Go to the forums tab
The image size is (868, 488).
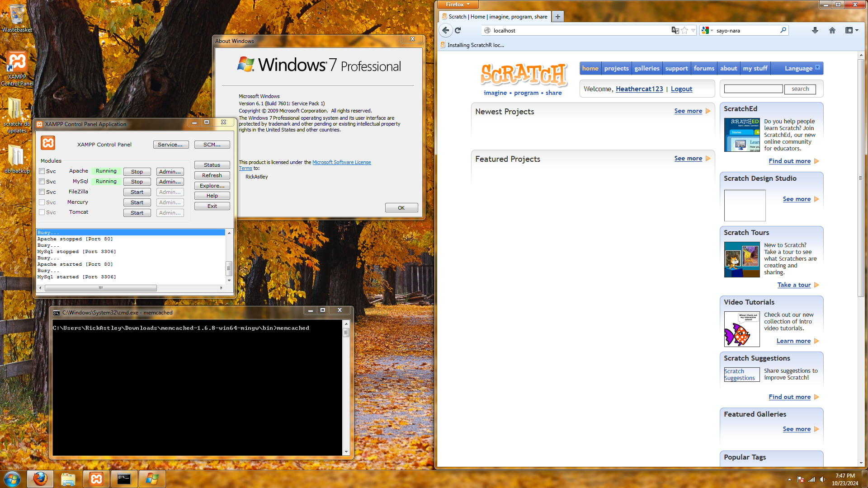(x=704, y=68)
